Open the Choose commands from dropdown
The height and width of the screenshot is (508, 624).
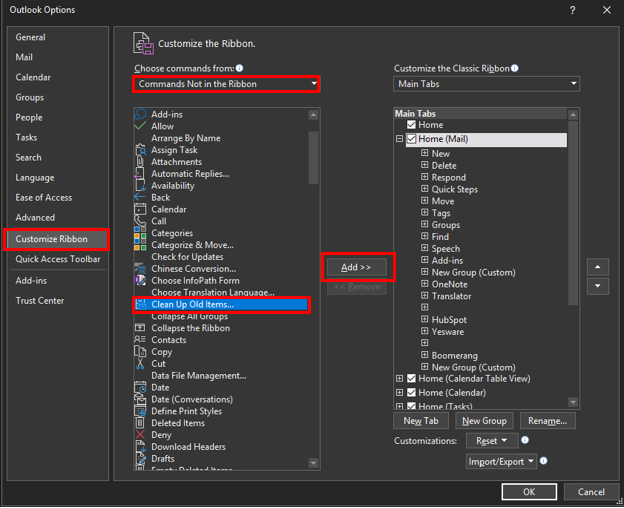(226, 84)
